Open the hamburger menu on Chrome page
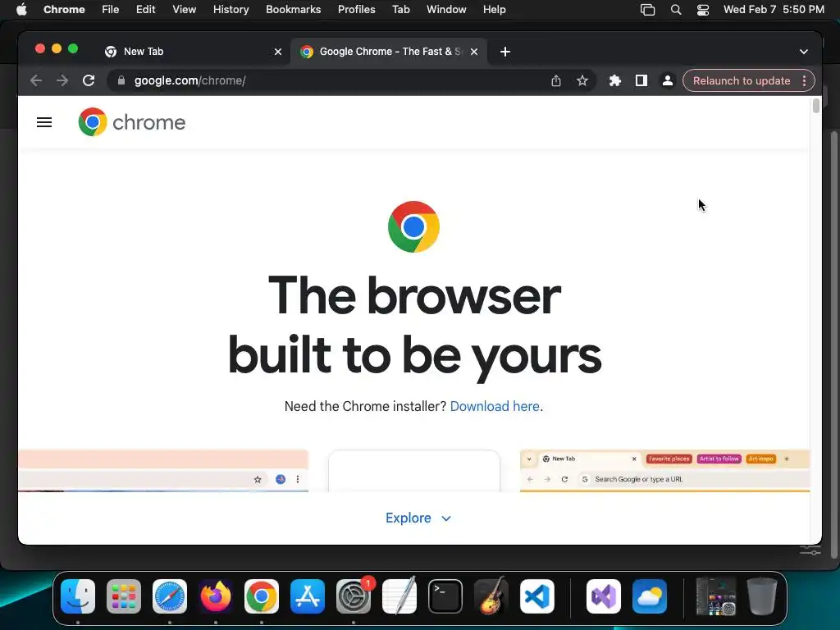The height and width of the screenshot is (630, 840). [x=44, y=123]
